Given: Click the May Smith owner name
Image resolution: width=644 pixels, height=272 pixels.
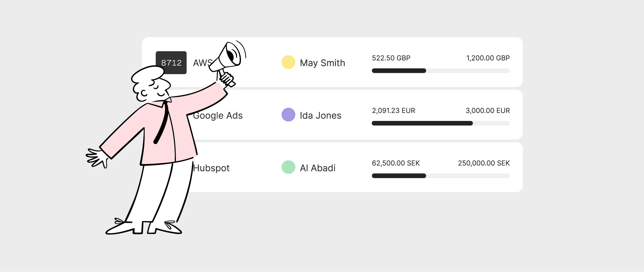Looking at the screenshot, I should tap(322, 63).
